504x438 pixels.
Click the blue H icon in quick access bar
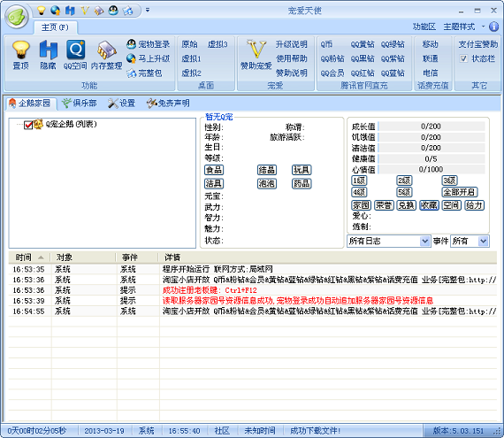point(70,11)
